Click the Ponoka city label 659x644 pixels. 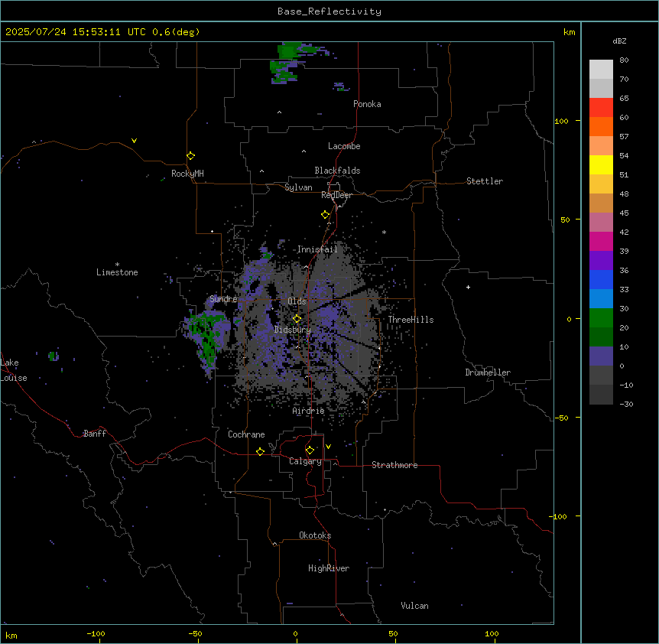pos(367,104)
